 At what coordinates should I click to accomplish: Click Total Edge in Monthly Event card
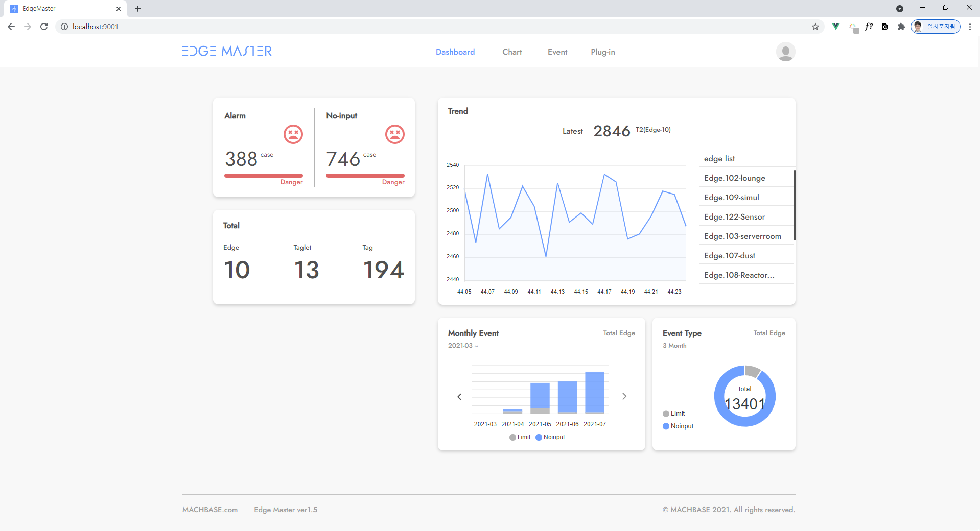tap(619, 333)
